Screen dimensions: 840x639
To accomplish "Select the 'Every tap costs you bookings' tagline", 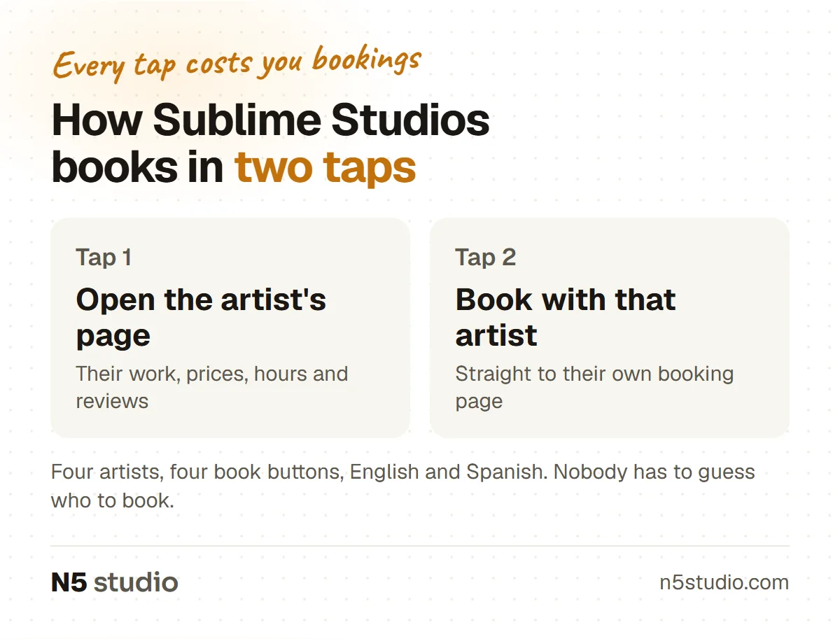I will 237,63.
